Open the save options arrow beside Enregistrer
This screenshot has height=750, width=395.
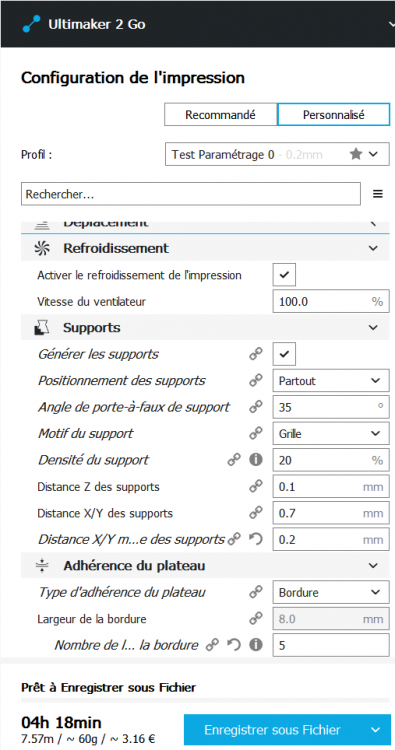375,729
